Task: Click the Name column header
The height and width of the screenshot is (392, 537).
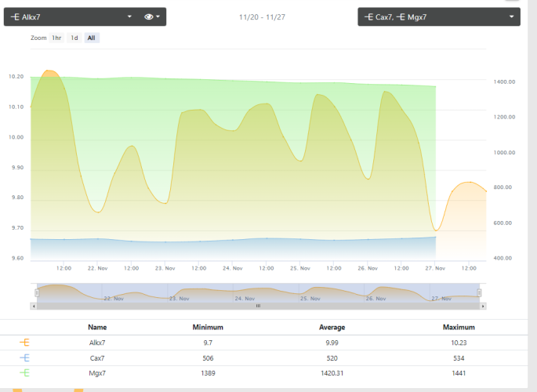Action: 97,327
